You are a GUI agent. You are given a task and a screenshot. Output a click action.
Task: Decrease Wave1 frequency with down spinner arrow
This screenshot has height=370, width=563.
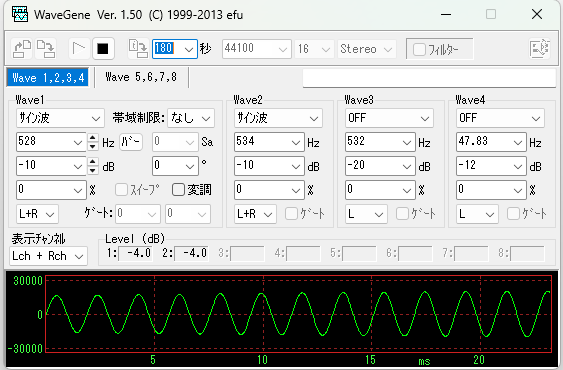pos(93,146)
